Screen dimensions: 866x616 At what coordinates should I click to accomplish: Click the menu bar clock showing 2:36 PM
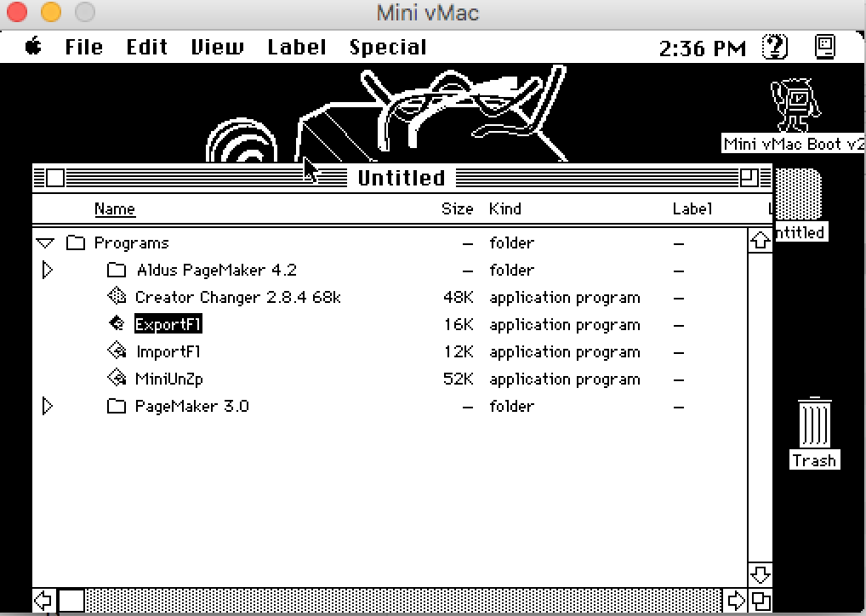tap(702, 48)
